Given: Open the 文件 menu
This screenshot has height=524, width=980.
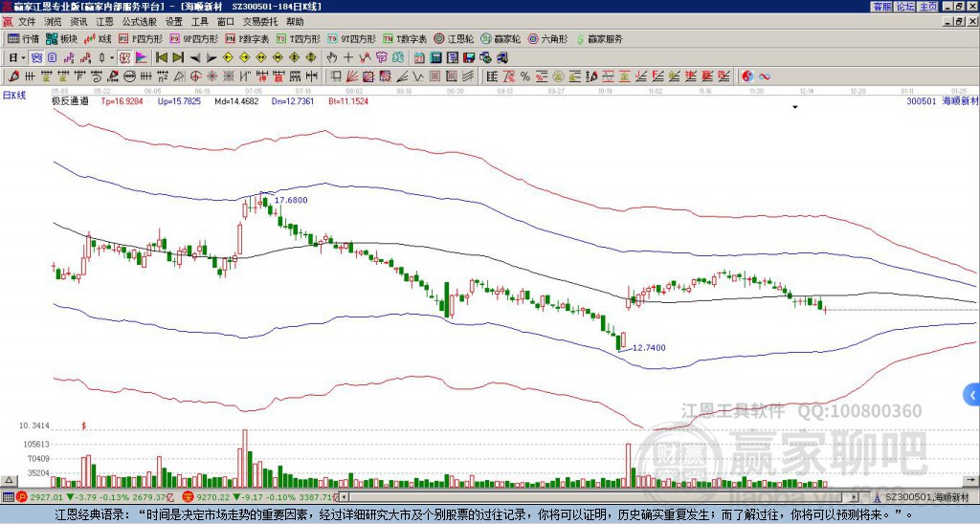Looking at the screenshot, I should tap(27, 22).
